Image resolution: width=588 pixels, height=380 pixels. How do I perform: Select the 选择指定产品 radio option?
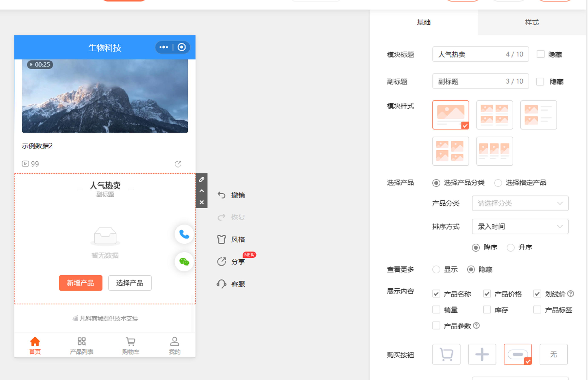pyautogui.click(x=498, y=183)
